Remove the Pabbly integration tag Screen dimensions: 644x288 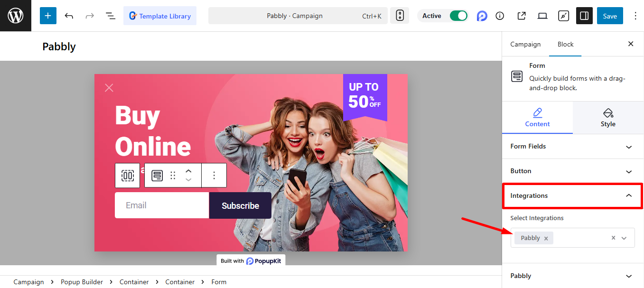[546, 239]
